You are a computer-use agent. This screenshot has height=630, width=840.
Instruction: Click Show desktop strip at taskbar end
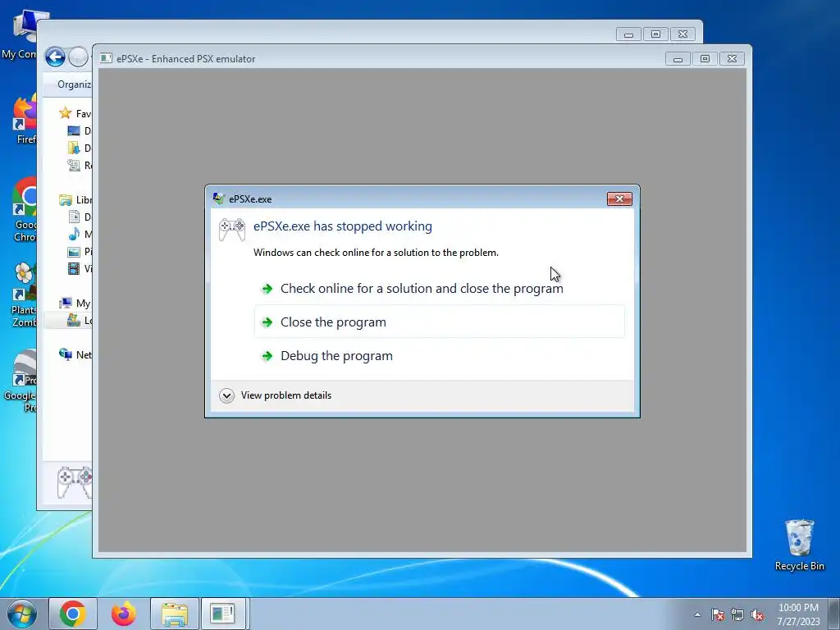coord(834,614)
